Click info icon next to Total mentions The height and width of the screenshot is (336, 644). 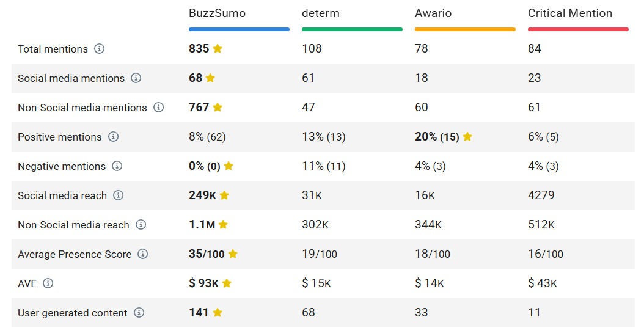100,49
